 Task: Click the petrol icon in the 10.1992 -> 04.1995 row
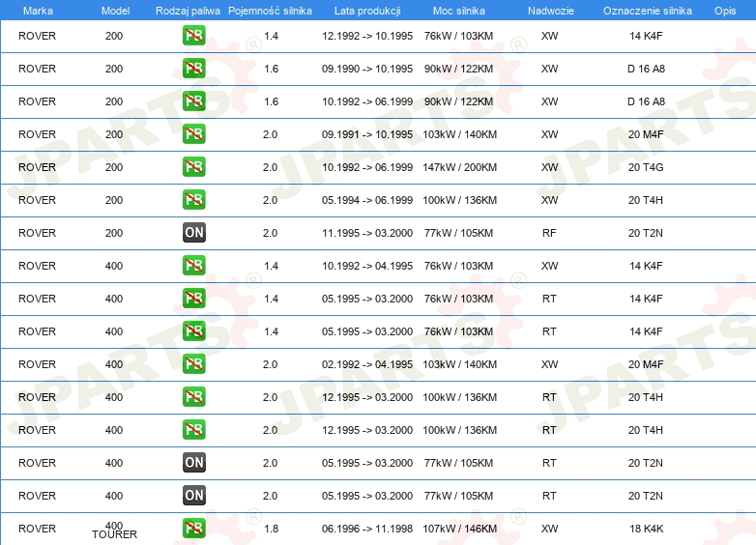(x=193, y=266)
